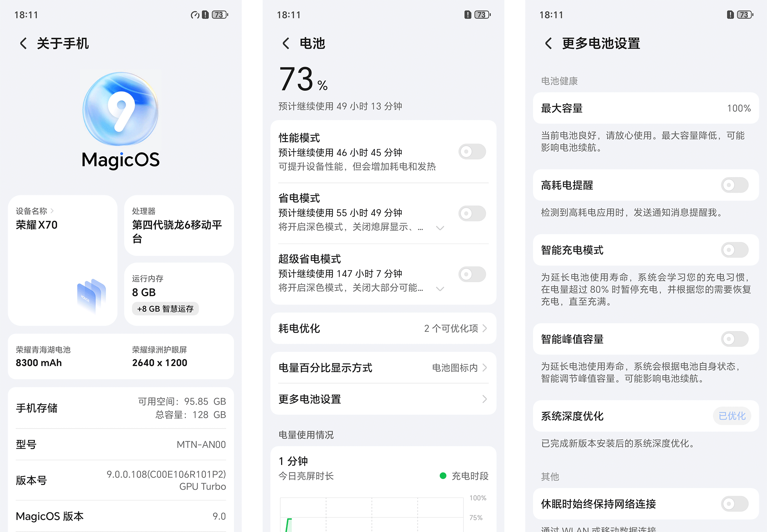Go back from the 关于手机 page
The image size is (767, 532).
23,44
